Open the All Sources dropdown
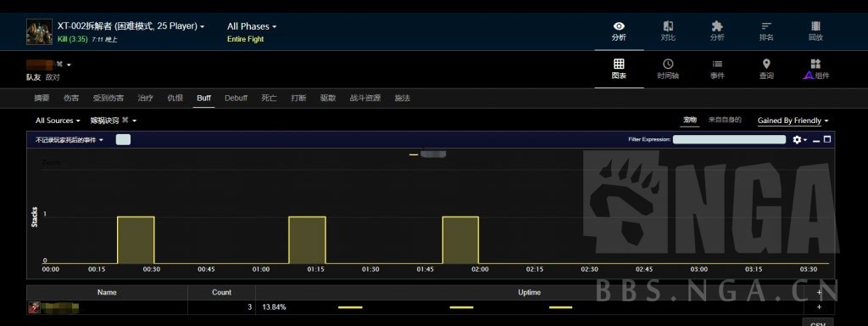Image resolution: width=868 pixels, height=326 pixels. click(58, 121)
